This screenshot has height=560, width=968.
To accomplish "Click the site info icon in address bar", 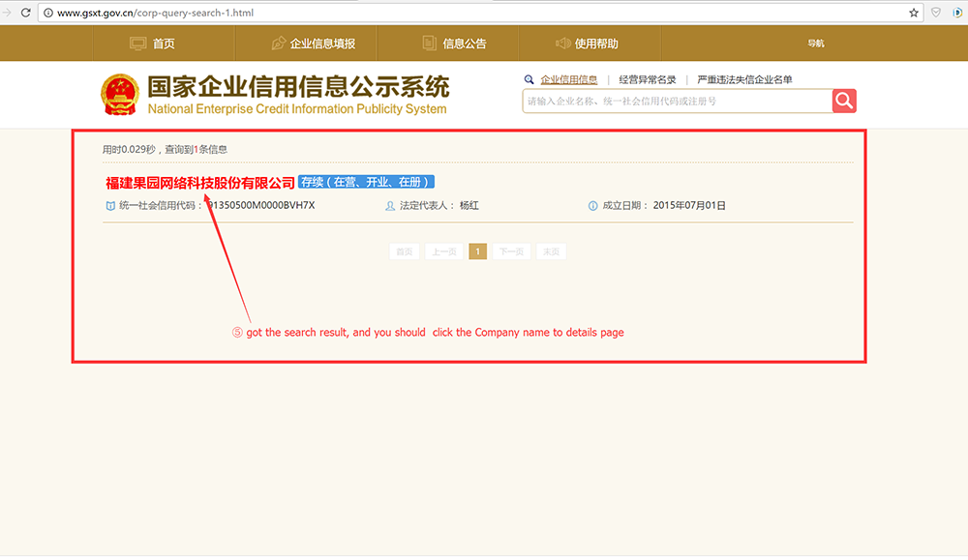I will (x=48, y=13).
